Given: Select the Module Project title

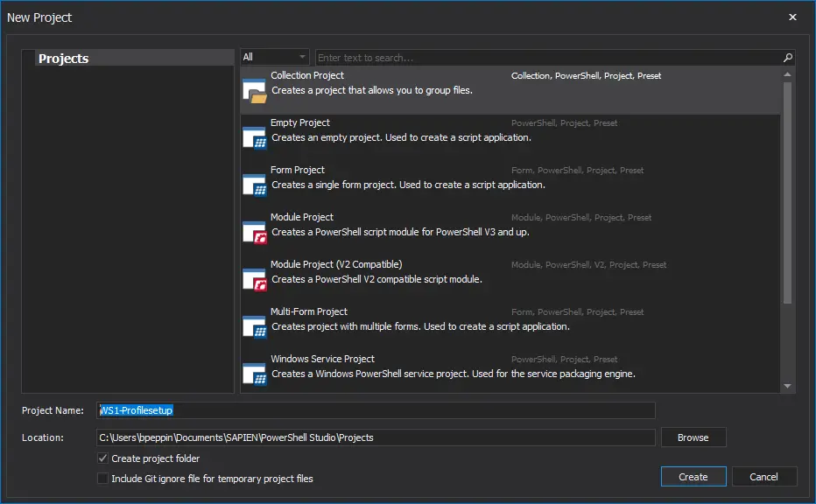Looking at the screenshot, I should point(302,217).
